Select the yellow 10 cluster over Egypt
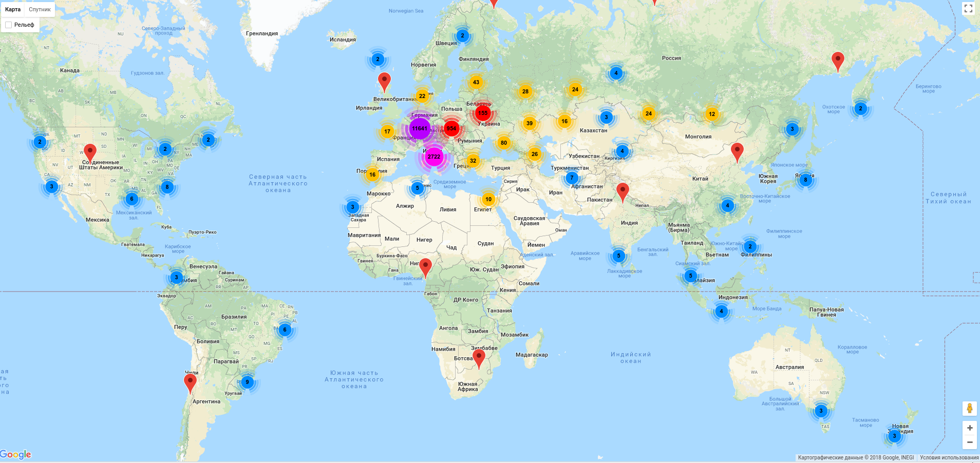This screenshot has width=980, height=463. (488, 199)
